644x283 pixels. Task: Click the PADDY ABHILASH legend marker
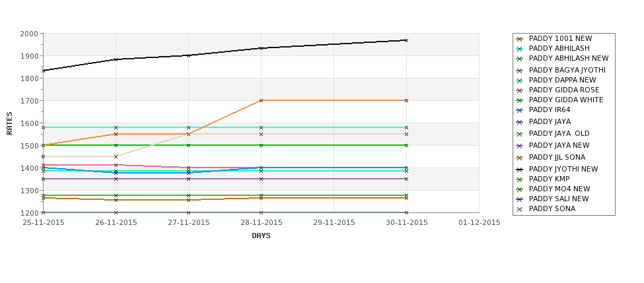pos(520,49)
